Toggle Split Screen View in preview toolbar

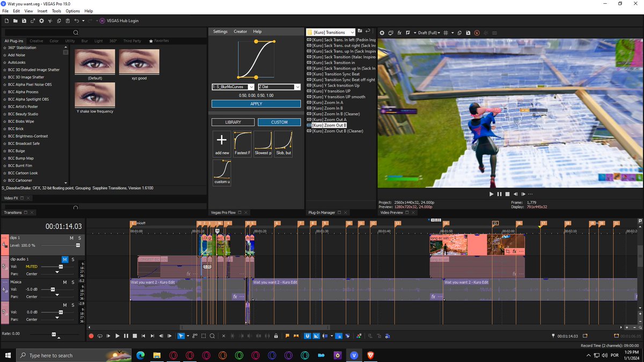408,33
